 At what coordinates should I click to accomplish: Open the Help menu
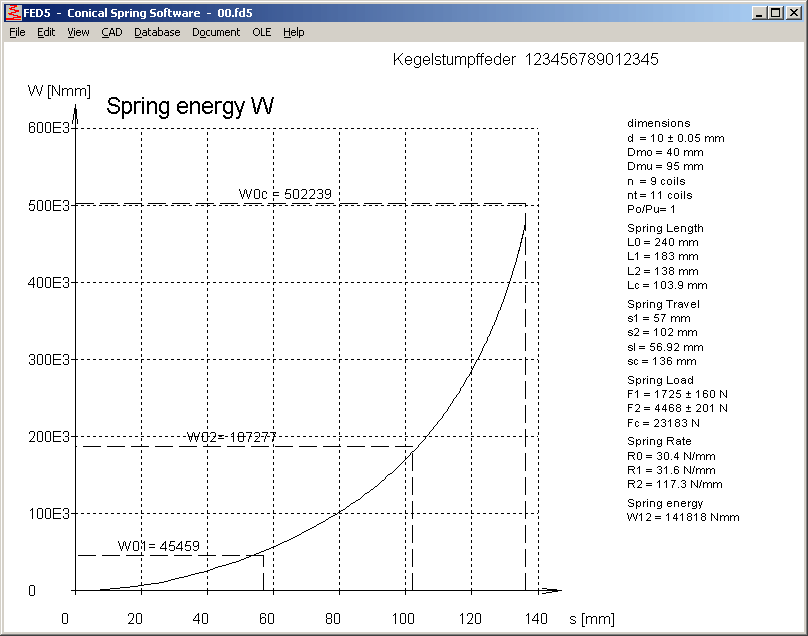293,32
